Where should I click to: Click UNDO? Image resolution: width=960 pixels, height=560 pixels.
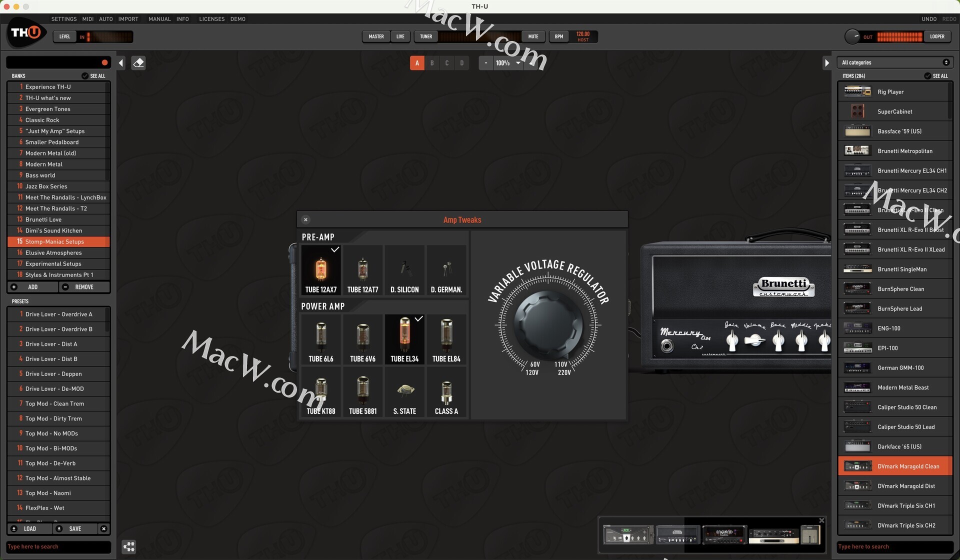coord(929,19)
